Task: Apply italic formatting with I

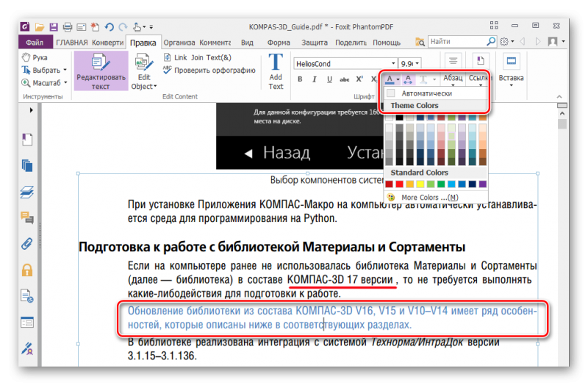Action: [x=315, y=79]
